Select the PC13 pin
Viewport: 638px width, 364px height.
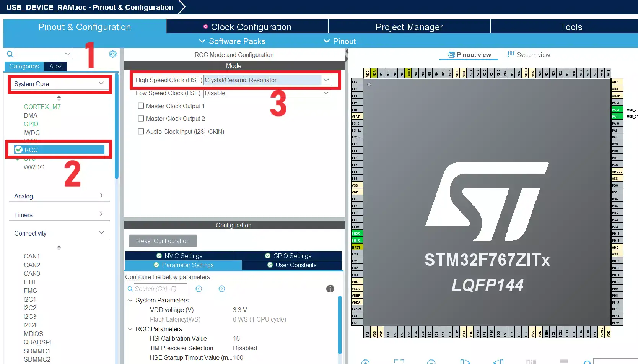357,123
